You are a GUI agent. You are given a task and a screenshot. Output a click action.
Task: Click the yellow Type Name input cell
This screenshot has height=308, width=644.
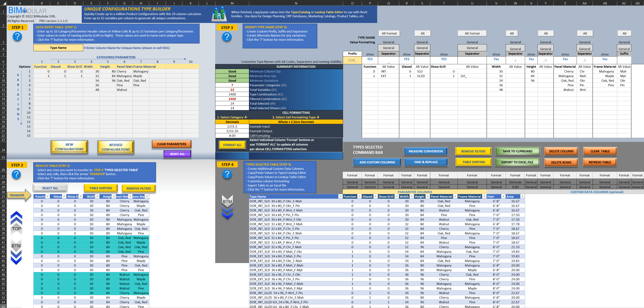58,48
